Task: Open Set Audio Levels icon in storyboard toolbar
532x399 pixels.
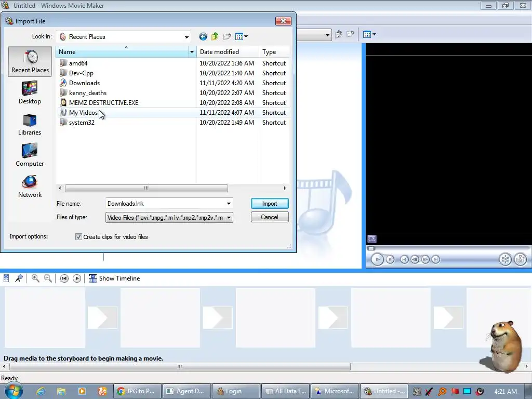Action: coord(6,278)
